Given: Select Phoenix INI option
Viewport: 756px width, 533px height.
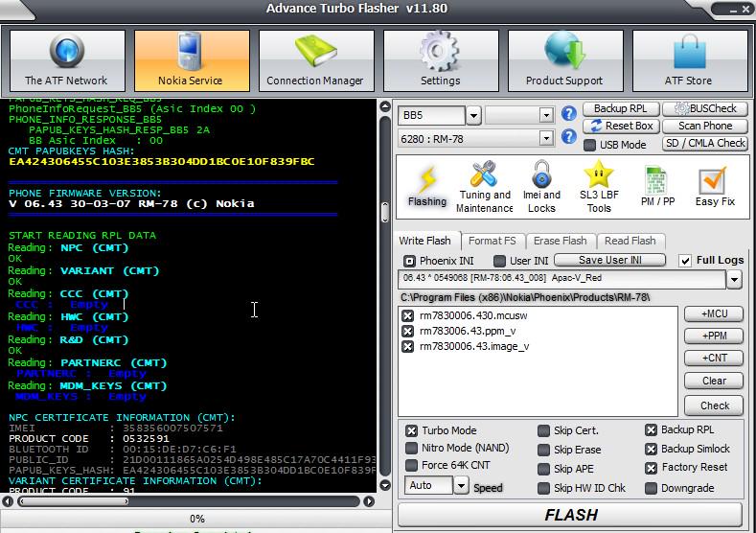Looking at the screenshot, I should tap(409, 261).
